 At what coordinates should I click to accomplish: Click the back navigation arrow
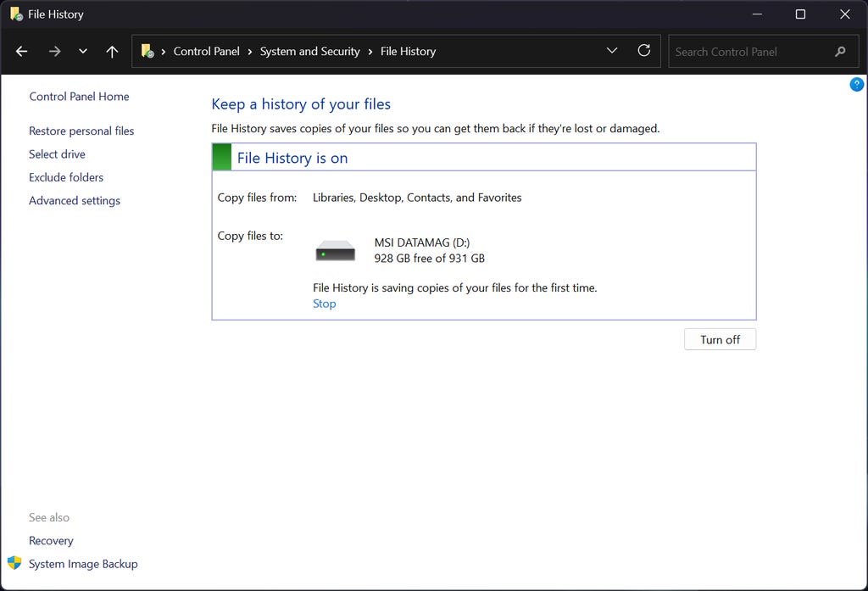point(22,52)
